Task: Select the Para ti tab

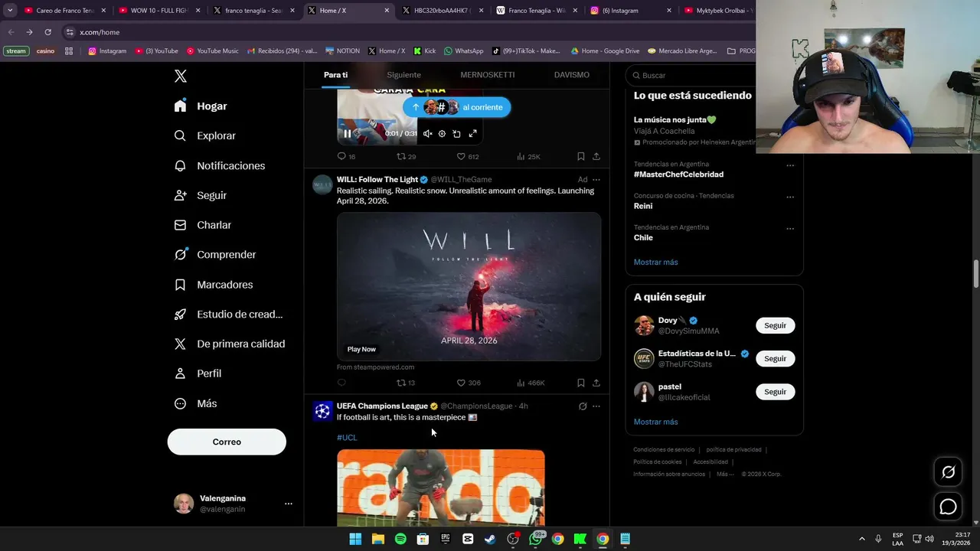Action: tap(335, 75)
